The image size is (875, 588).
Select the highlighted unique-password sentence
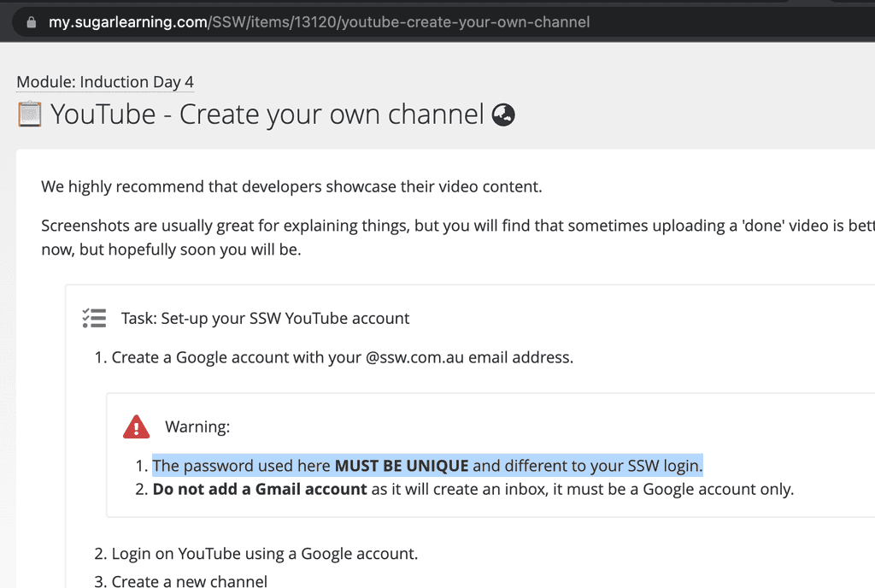click(427, 465)
